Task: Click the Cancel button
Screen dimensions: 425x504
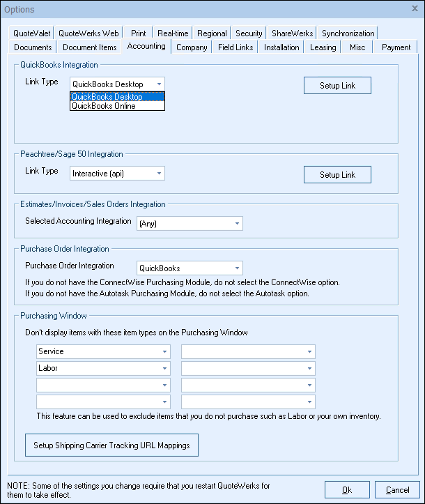Action: point(397,490)
